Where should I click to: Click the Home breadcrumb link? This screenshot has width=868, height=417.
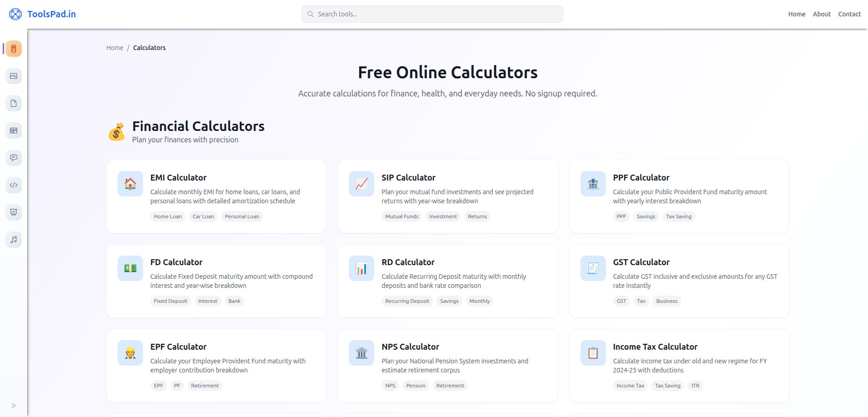(114, 47)
